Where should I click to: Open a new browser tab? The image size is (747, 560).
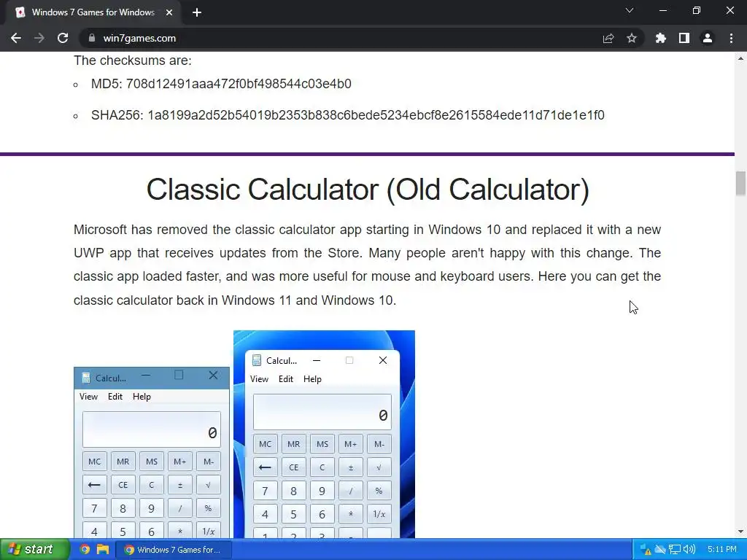tap(197, 12)
